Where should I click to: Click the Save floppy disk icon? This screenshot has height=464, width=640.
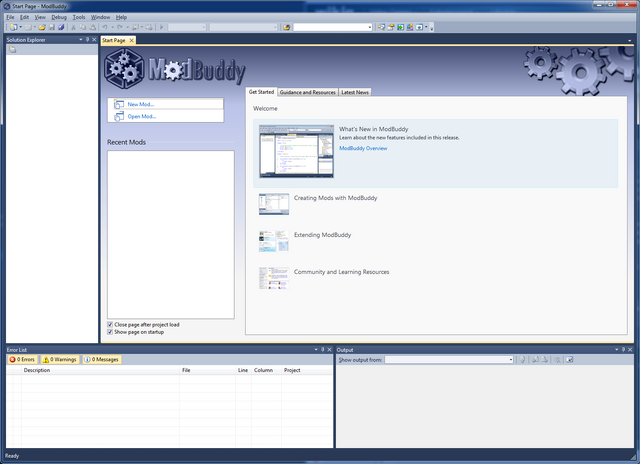(x=52, y=27)
